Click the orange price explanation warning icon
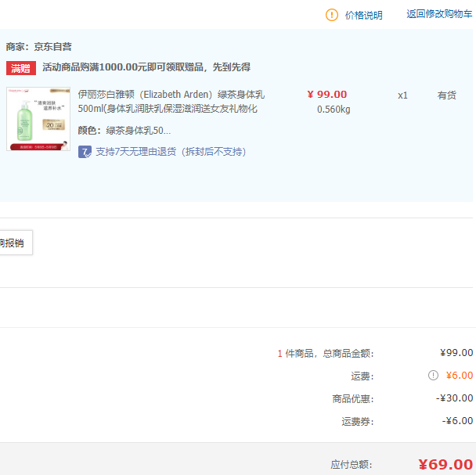Screen dimensions: 476x475 [x=331, y=15]
